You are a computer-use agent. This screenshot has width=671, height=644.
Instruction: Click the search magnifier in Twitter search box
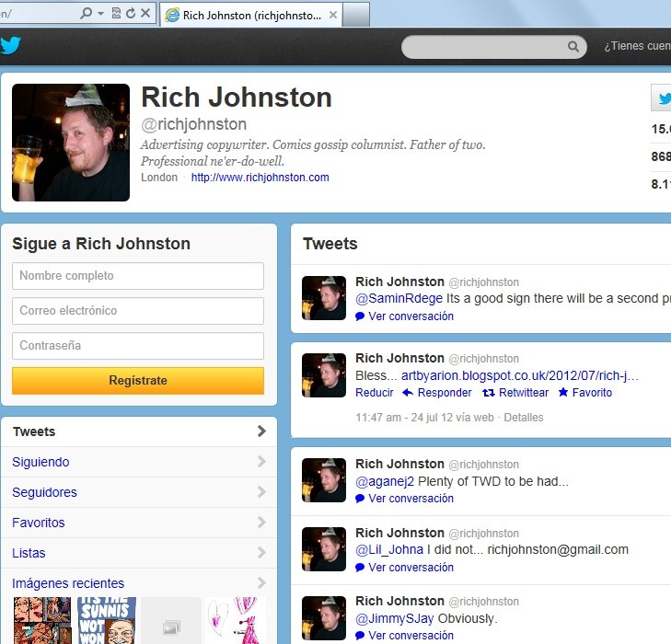click(x=573, y=46)
